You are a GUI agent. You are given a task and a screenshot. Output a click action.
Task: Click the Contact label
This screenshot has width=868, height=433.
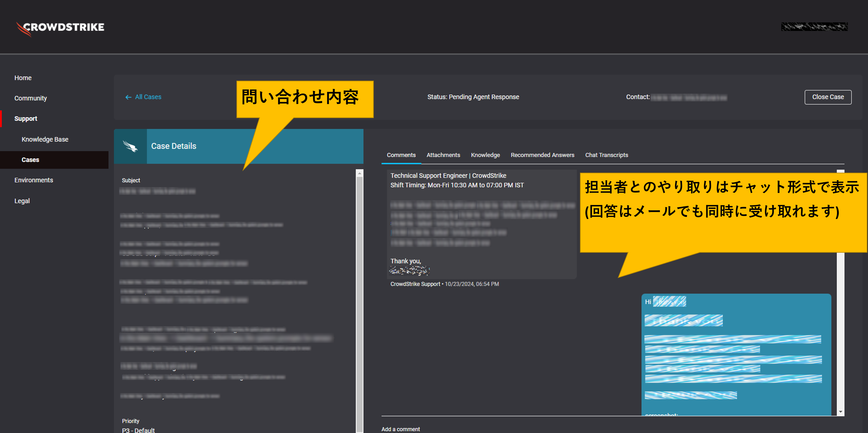638,97
